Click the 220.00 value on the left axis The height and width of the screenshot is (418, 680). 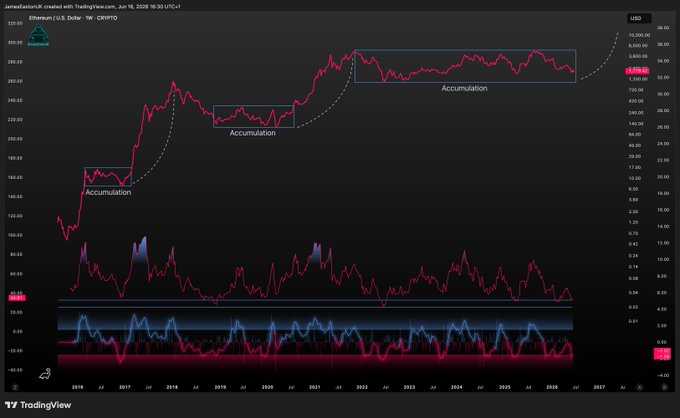[x=15, y=120]
